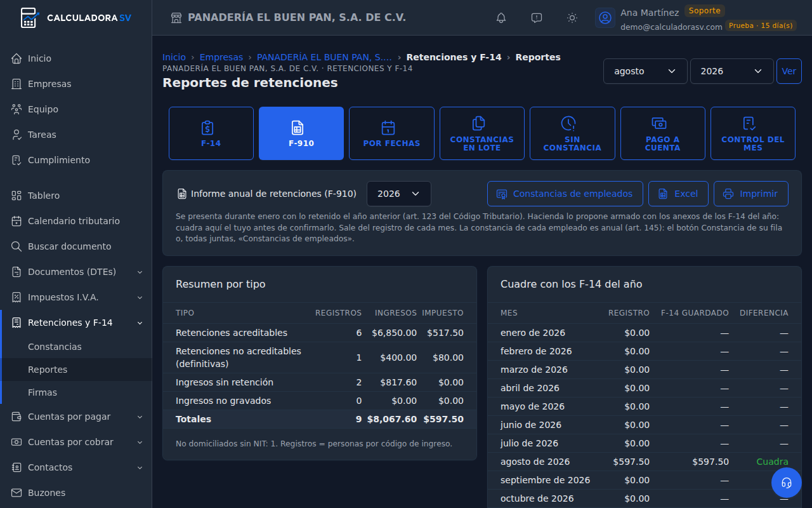812x508 pixels.
Task: Click the $8,067.60 total ingresos value
Action: click(x=392, y=419)
